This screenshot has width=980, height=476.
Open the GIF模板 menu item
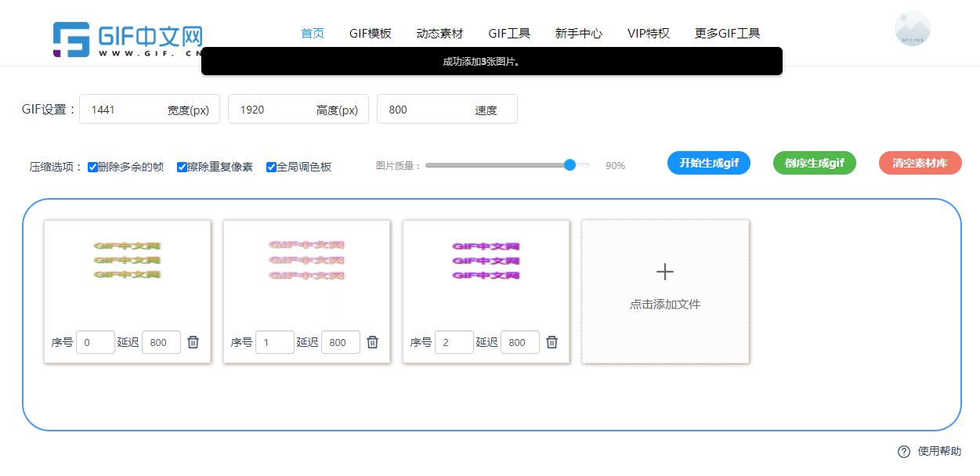tap(368, 33)
